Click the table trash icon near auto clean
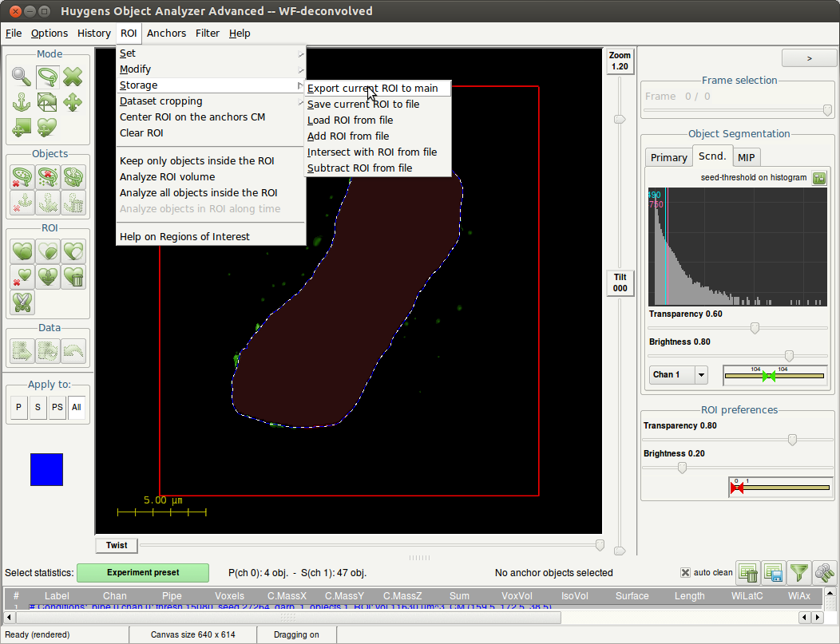 coord(748,572)
